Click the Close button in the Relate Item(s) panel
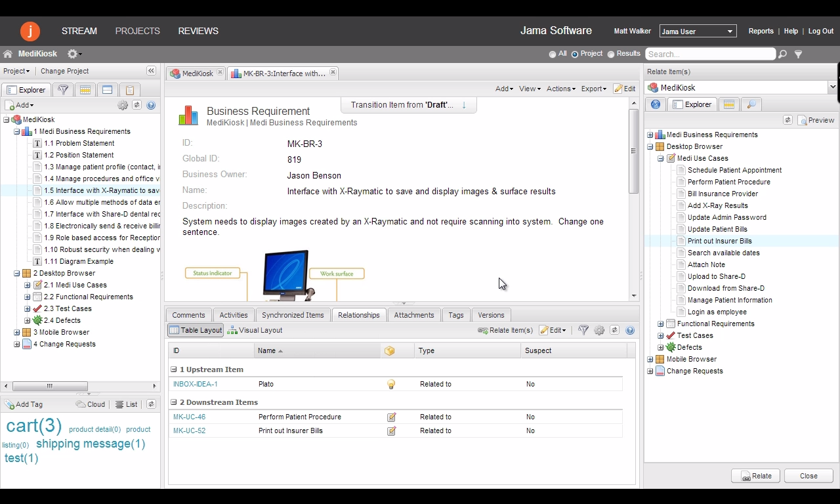840x504 pixels. (808, 476)
